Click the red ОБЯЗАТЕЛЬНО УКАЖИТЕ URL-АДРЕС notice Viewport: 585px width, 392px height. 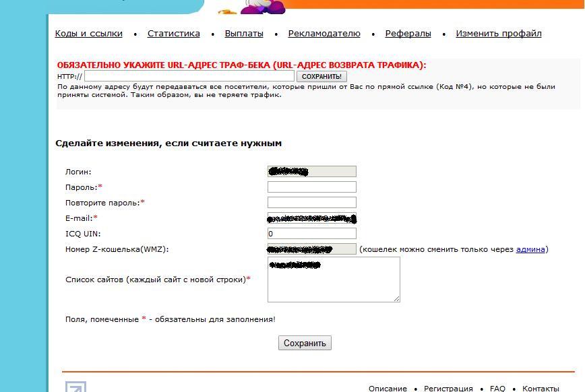(x=241, y=65)
